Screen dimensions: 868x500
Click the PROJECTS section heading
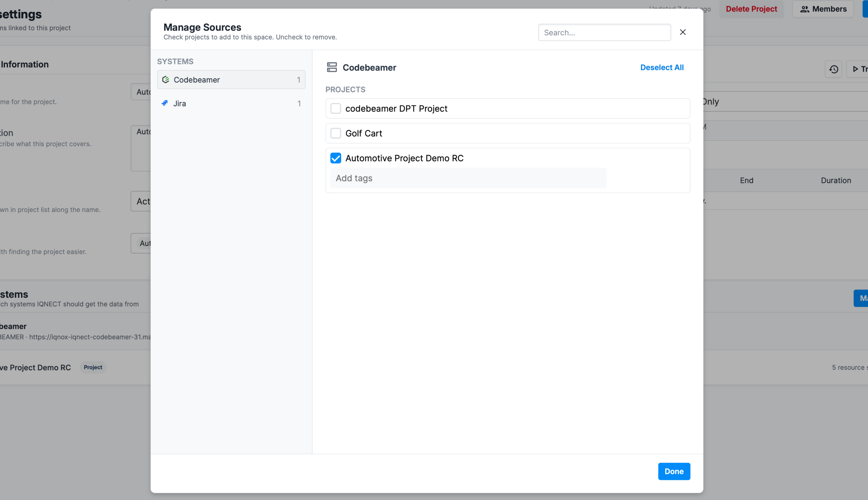(x=346, y=90)
